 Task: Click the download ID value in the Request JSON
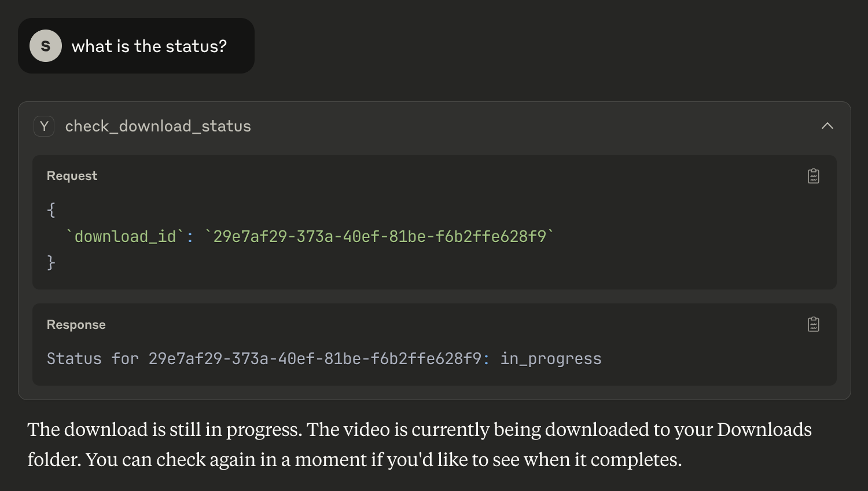tap(380, 236)
